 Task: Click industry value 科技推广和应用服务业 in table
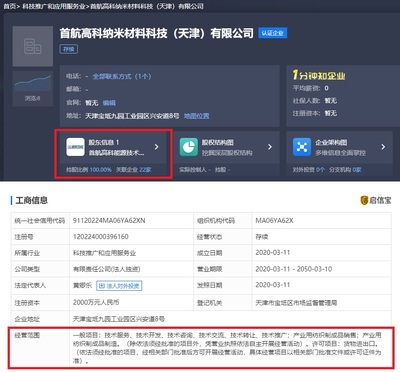tap(104, 253)
